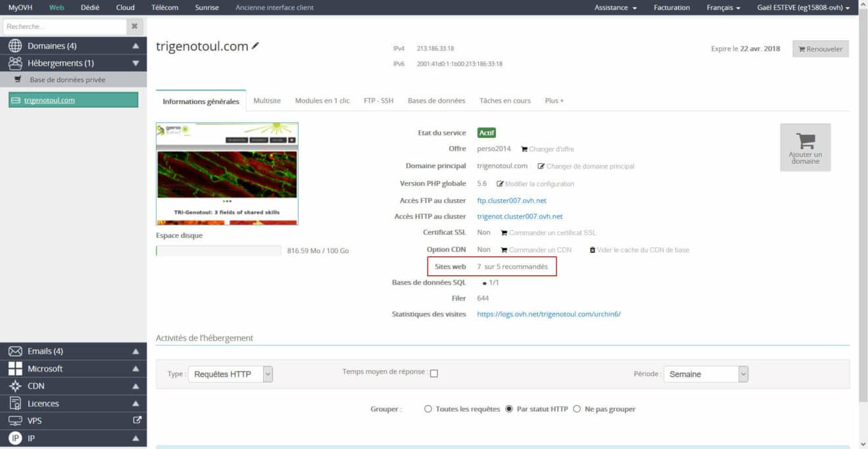
Task: Click the Espace disque usage progress bar
Action: click(218, 250)
